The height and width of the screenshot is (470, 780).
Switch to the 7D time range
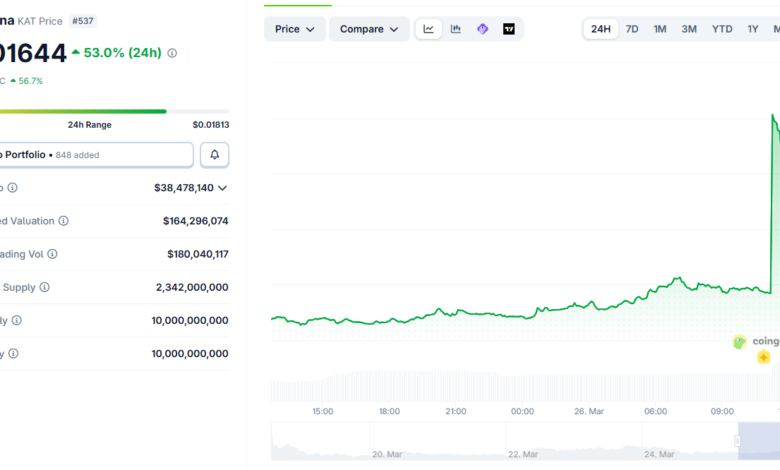[632, 29]
